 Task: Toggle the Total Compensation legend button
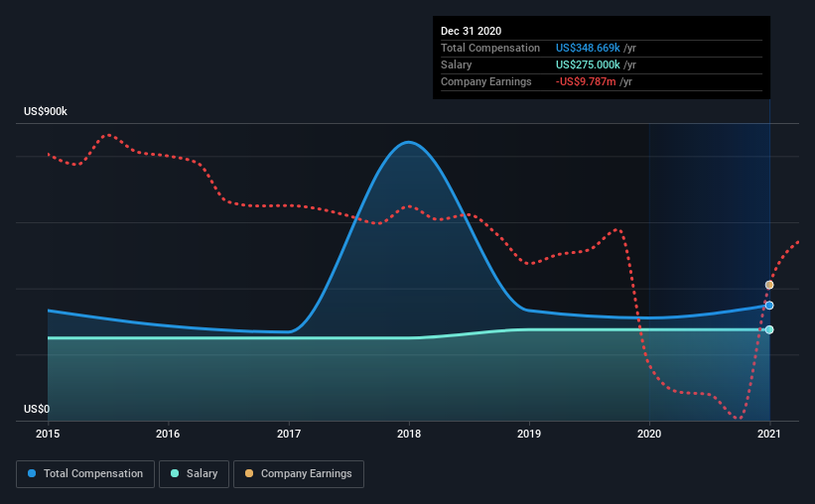click(x=85, y=474)
